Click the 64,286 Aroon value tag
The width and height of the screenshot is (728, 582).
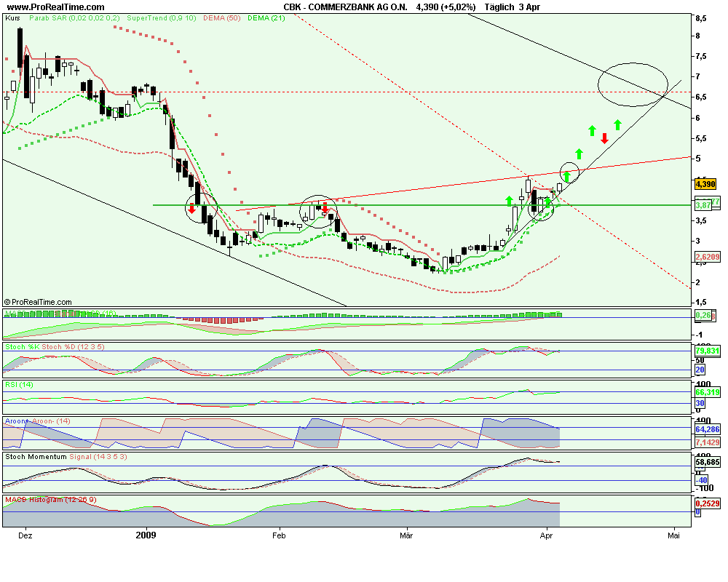point(707,429)
